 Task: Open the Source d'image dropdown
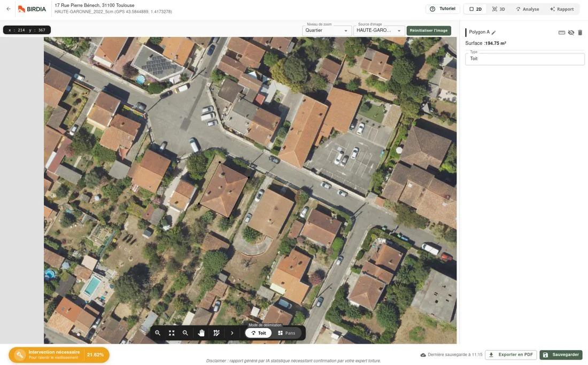[x=379, y=30]
